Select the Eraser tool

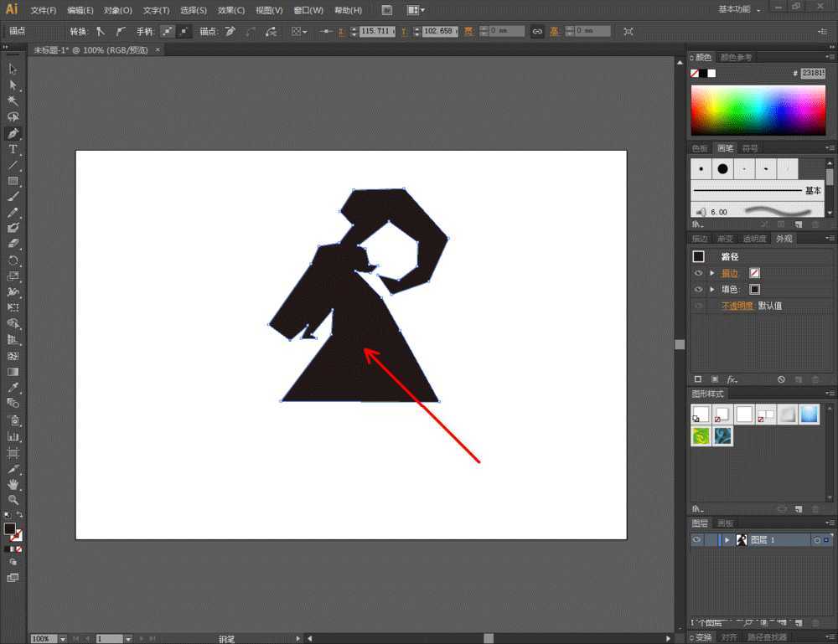point(13,245)
